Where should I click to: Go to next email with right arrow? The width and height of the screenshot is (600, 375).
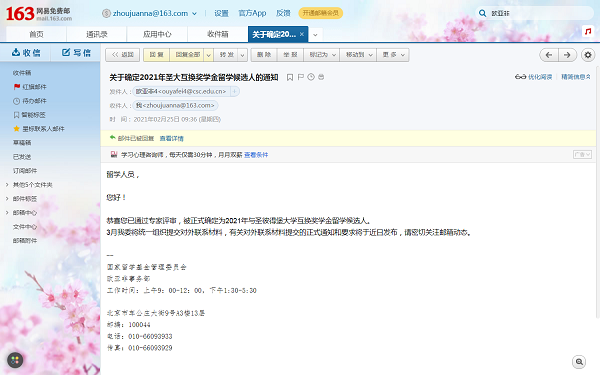pyautogui.click(x=567, y=55)
